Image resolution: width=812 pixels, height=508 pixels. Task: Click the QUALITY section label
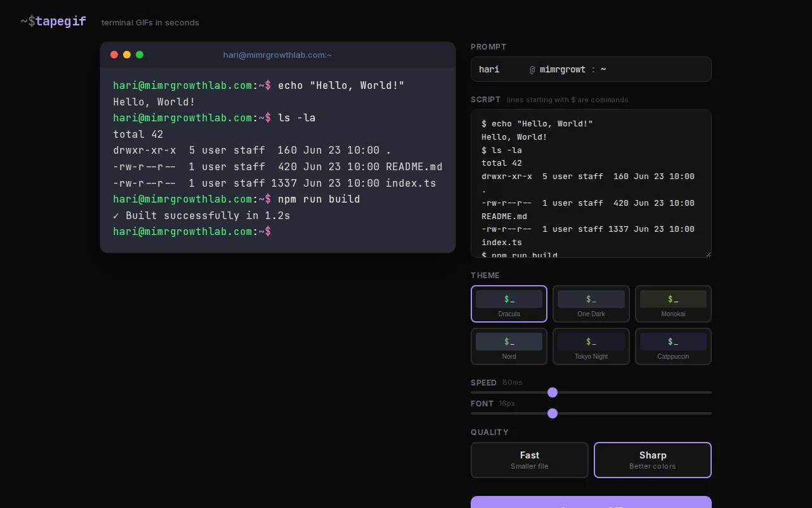490,432
